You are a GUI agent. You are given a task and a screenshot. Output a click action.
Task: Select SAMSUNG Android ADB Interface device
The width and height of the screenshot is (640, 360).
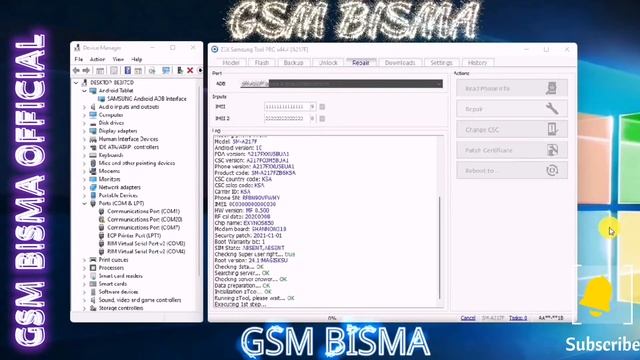coord(147,99)
